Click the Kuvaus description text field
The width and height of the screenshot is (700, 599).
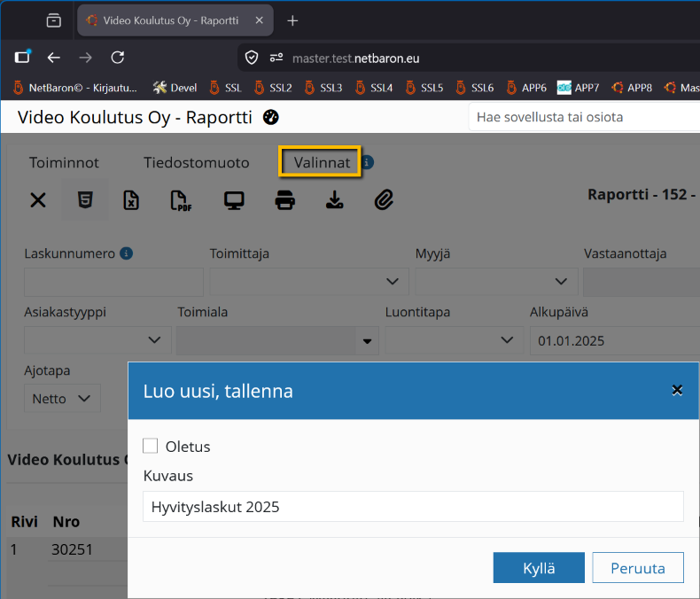coord(413,507)
